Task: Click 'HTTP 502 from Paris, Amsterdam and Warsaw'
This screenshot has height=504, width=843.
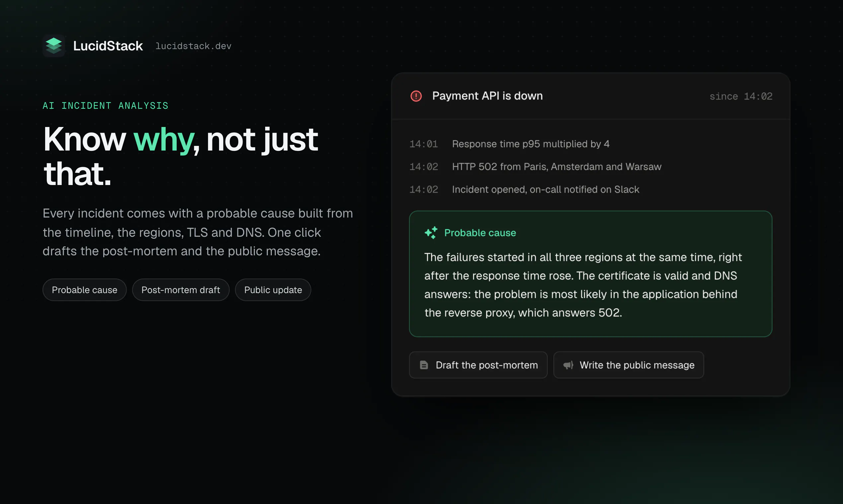Action: click(557, 167)
